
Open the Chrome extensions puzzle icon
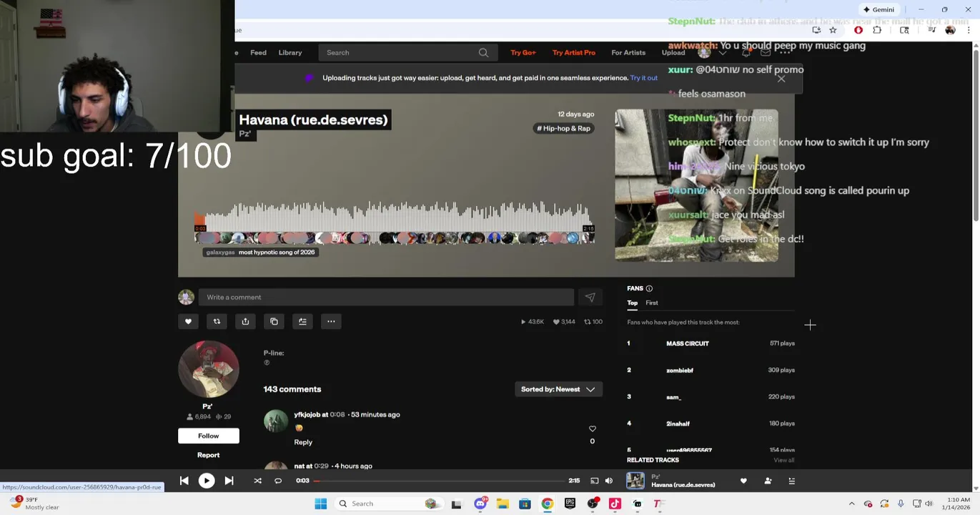pos(877,30)
